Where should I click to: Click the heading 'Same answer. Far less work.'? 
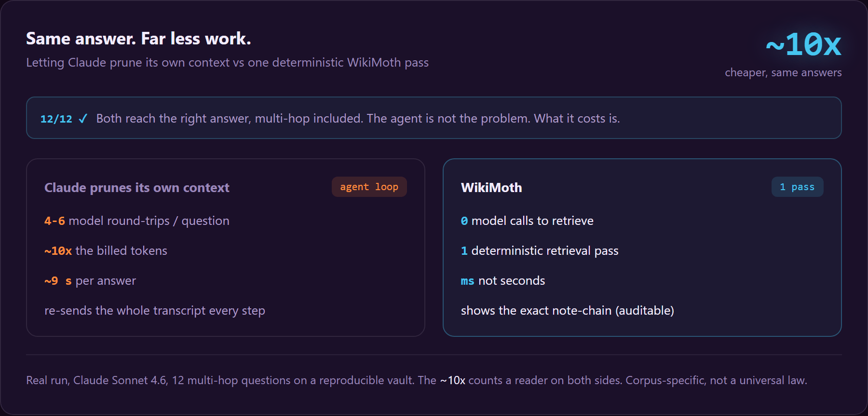tap(138, 39)
